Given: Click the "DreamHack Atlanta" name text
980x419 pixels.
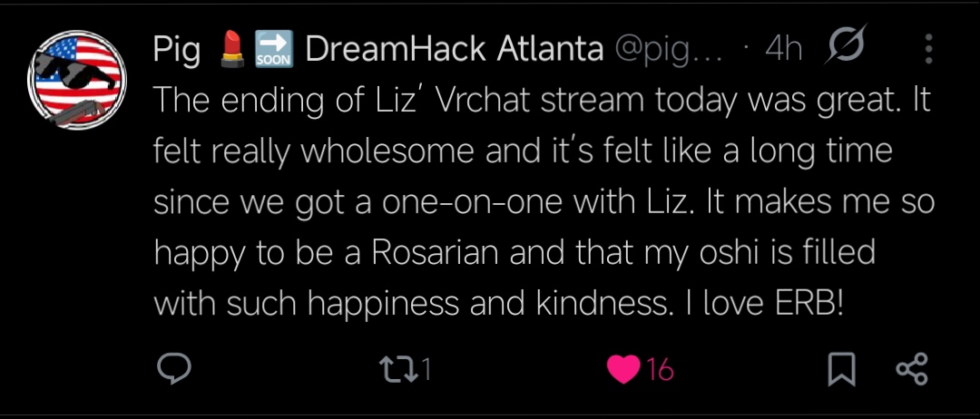Looking at the screenshot, I should 454,50.
